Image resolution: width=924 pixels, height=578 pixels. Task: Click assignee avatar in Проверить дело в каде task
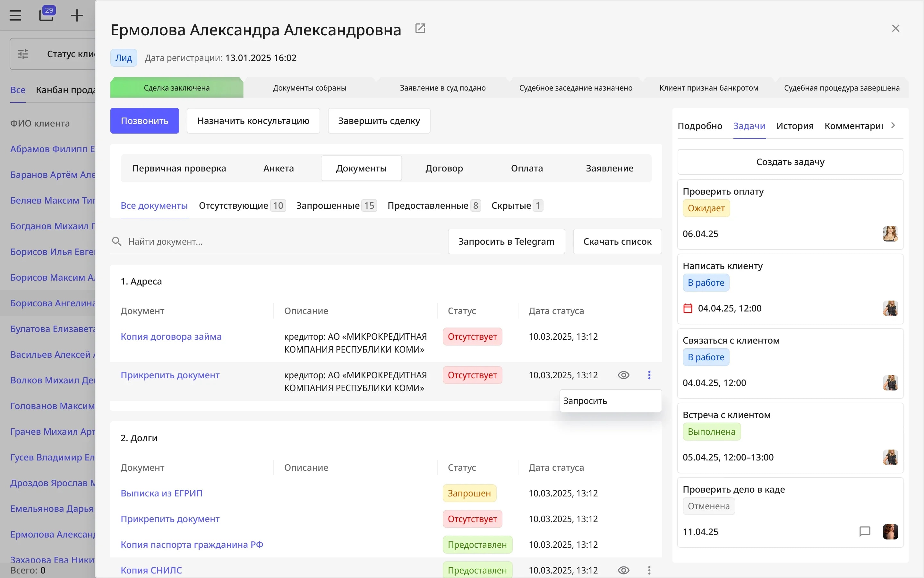point(890,532)
